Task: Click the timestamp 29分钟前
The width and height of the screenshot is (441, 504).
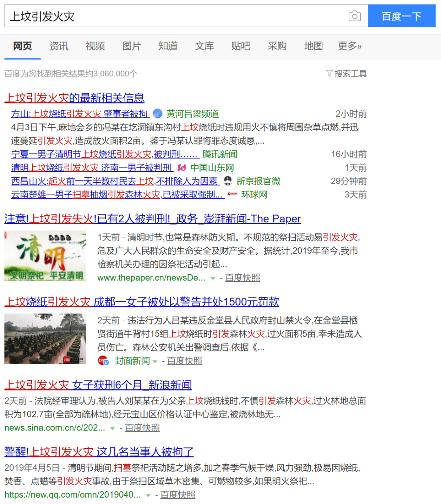Action: coord(349,181)
